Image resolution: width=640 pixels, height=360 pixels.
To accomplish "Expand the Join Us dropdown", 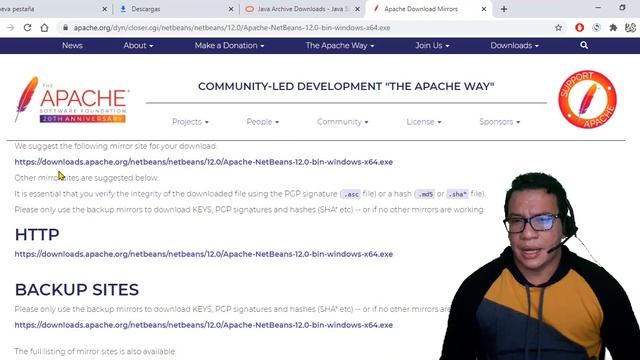I will pyautogui.click(x=432, y=45).
